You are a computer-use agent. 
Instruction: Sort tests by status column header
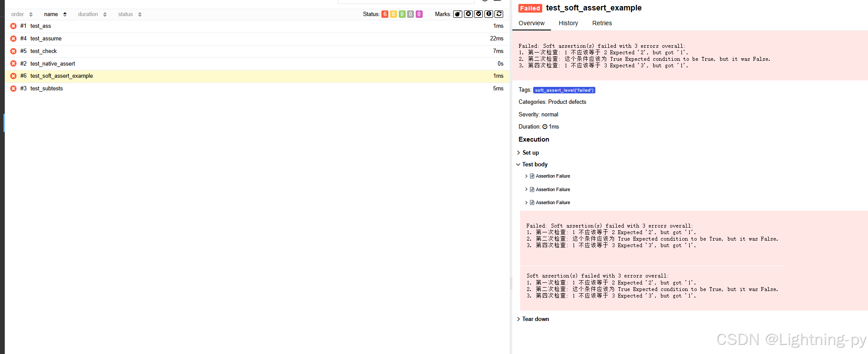(x=125, y=14)
